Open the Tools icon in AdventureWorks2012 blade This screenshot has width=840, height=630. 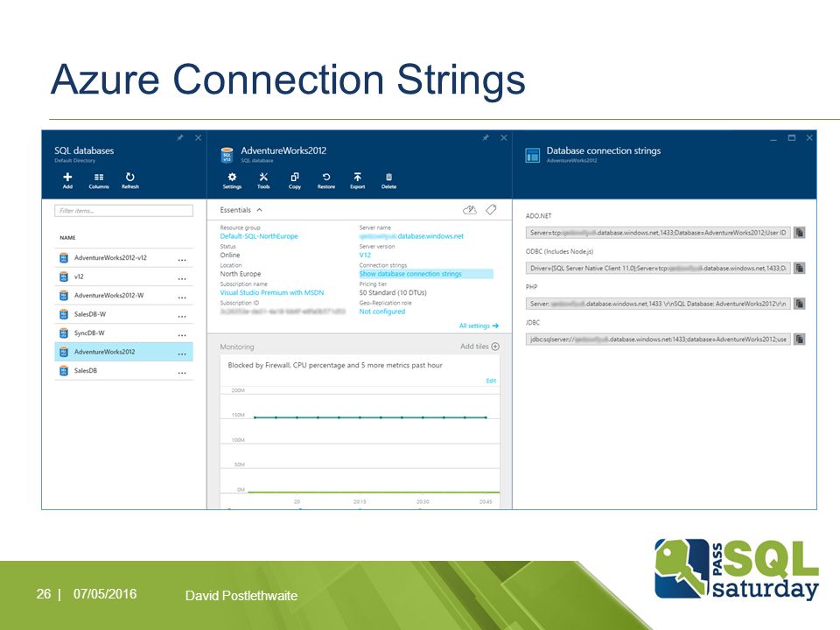coord(263,180)
